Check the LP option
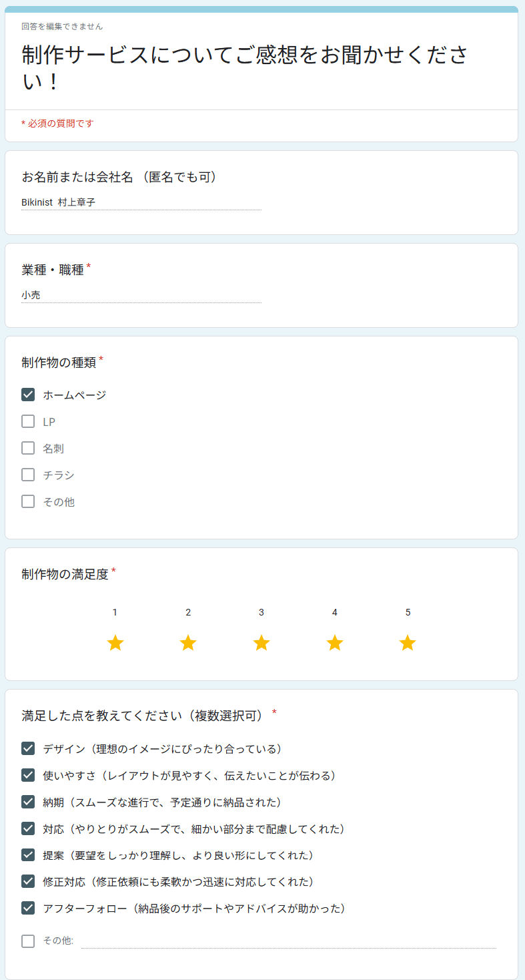Screen dimensions: 525x980 (28, 421)
